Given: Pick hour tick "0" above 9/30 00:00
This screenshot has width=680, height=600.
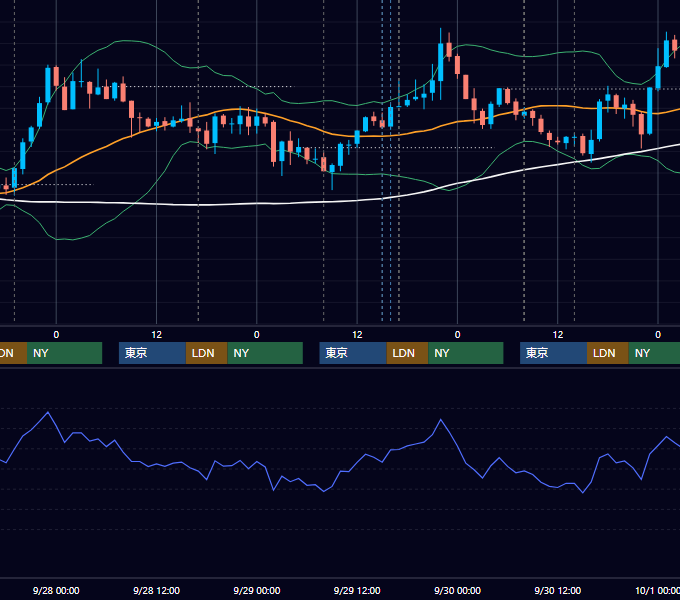Looking at the screenshot, I should point(458,335).
